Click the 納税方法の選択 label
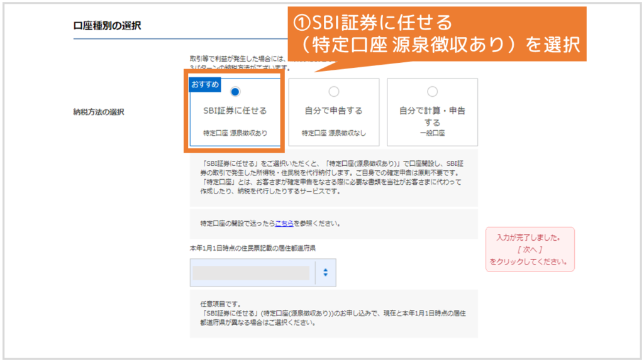The width and height of the screenshot is (644, 362). (99, 112)
